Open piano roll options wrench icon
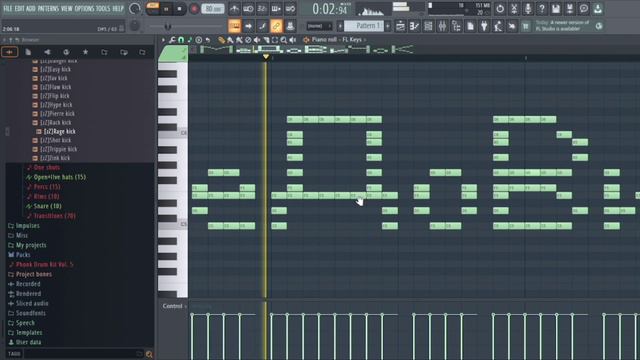 coord(172,40)
